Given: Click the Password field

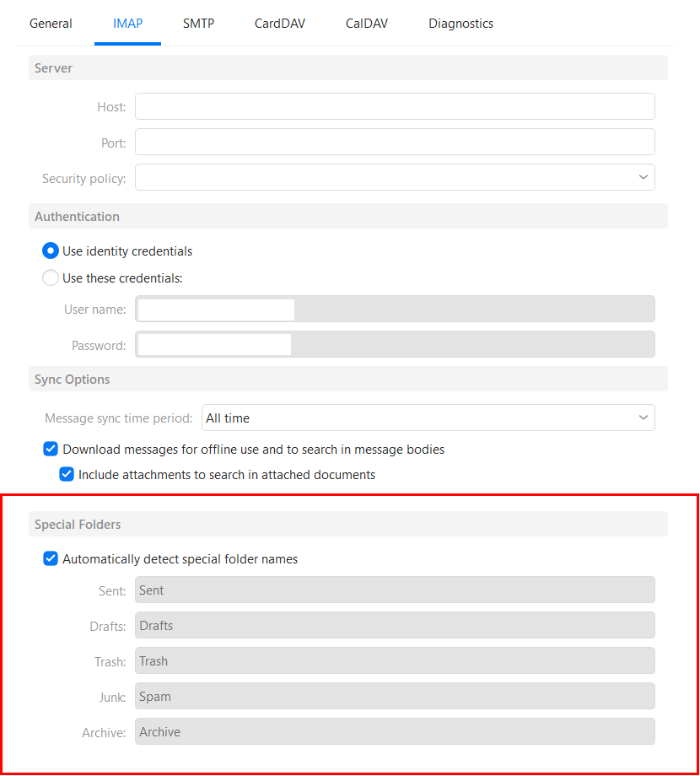Looking at the screenshot, I should coord(395,344).
